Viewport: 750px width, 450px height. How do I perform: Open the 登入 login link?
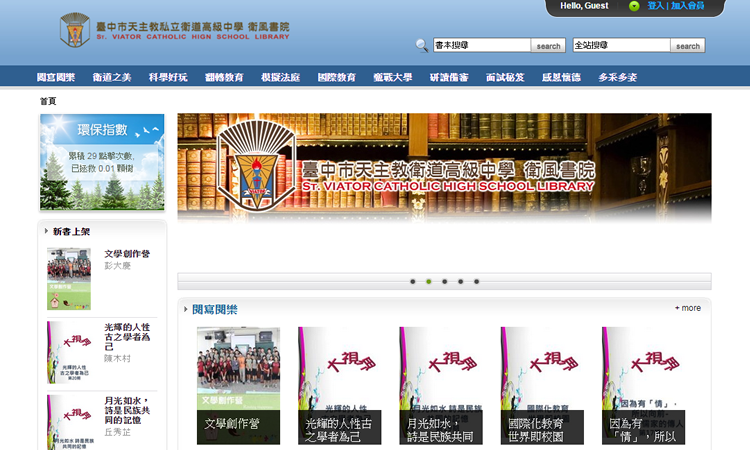point(655,6)
